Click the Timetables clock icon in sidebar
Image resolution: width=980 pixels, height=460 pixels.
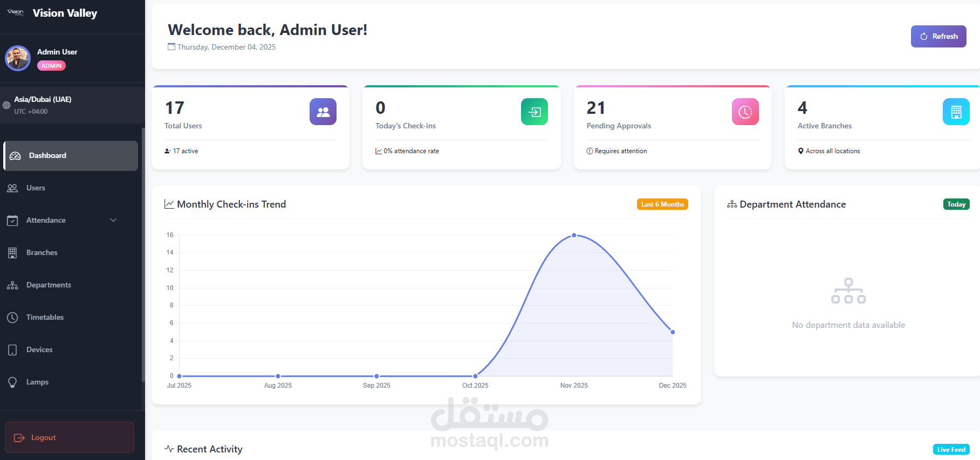(12, 318)
